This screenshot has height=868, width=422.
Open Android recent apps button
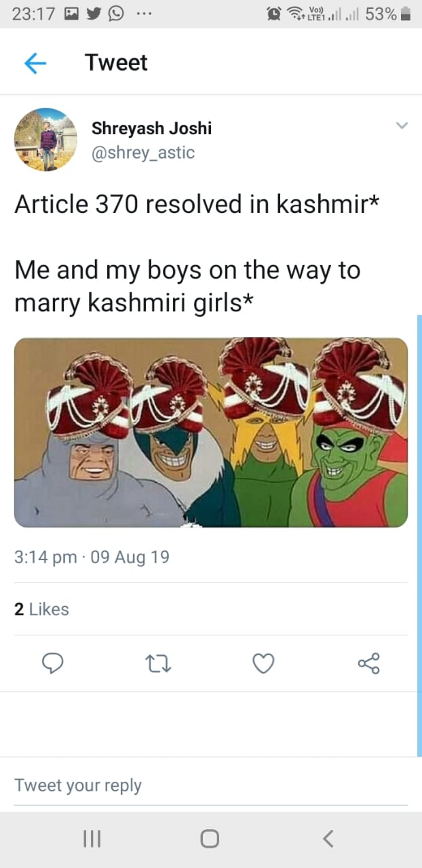tap(92, 839)
